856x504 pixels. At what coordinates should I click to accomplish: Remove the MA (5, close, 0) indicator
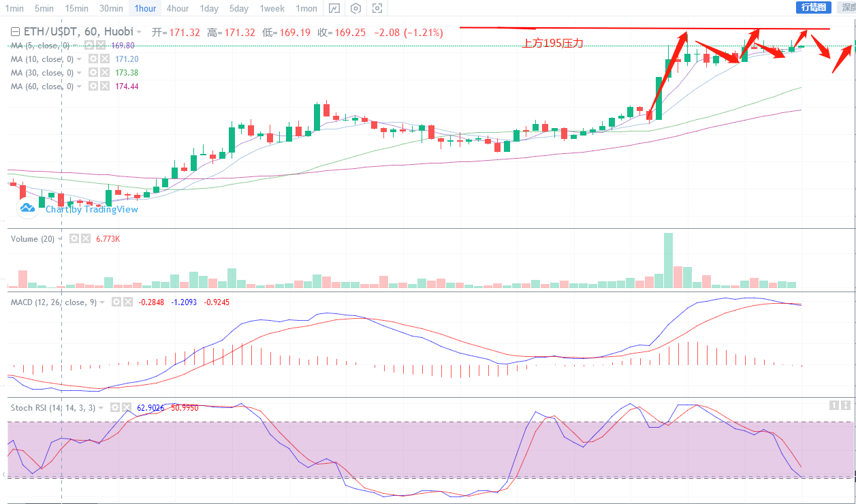101,45
